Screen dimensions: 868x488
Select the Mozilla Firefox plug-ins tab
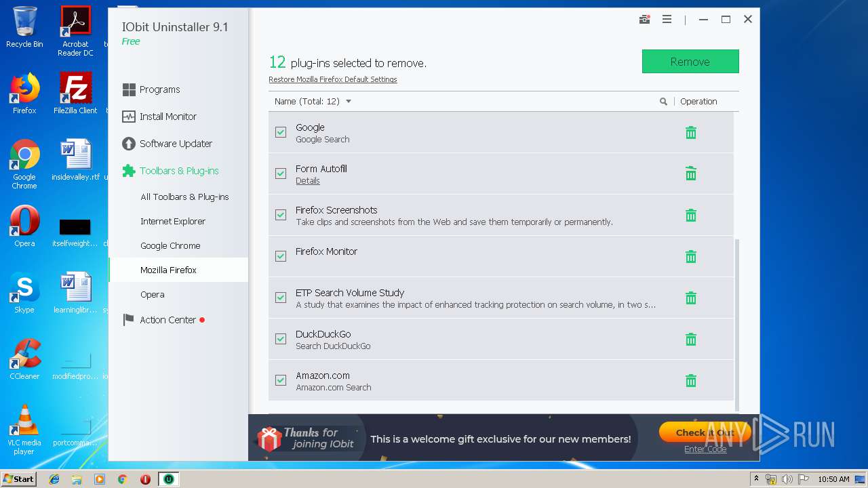tap(178, 270)
